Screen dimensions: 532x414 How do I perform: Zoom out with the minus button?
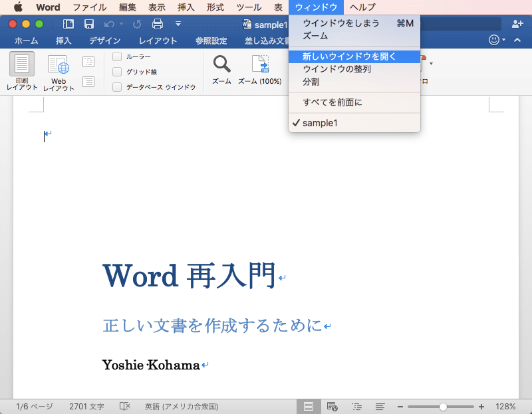point(400,407)
